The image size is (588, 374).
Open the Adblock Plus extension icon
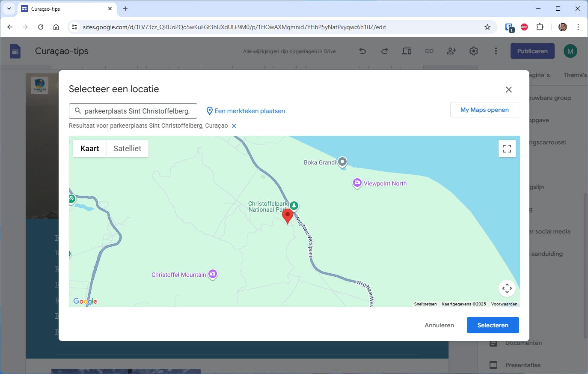click(524, 27)
